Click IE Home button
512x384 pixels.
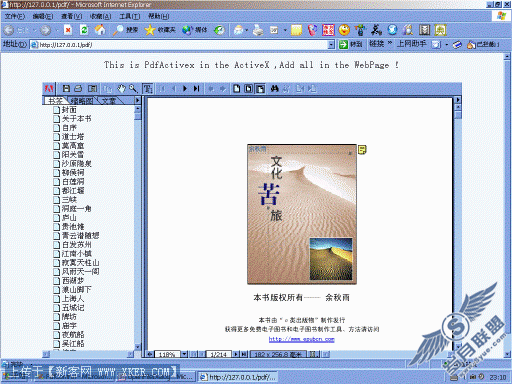pyautogui.click(x=100, y=30)
